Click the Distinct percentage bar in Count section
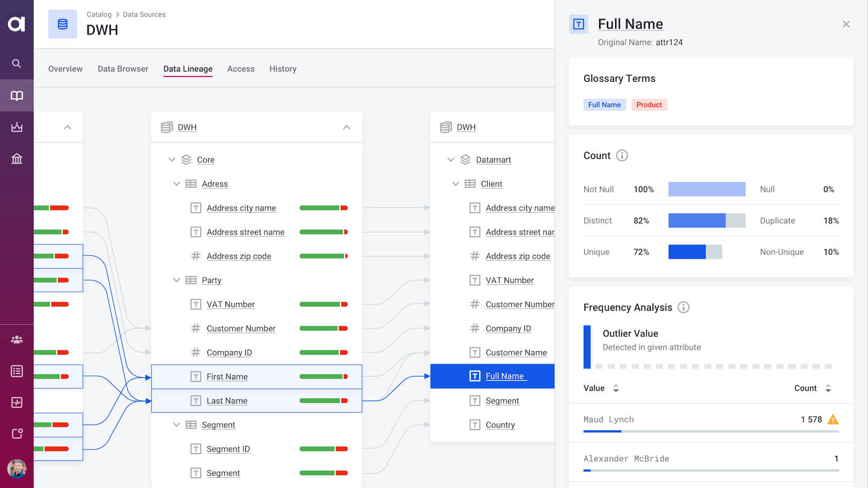Image resolution: width=868 pixels, height=488 pixels. pyautogui.click(x=706, y=221)
